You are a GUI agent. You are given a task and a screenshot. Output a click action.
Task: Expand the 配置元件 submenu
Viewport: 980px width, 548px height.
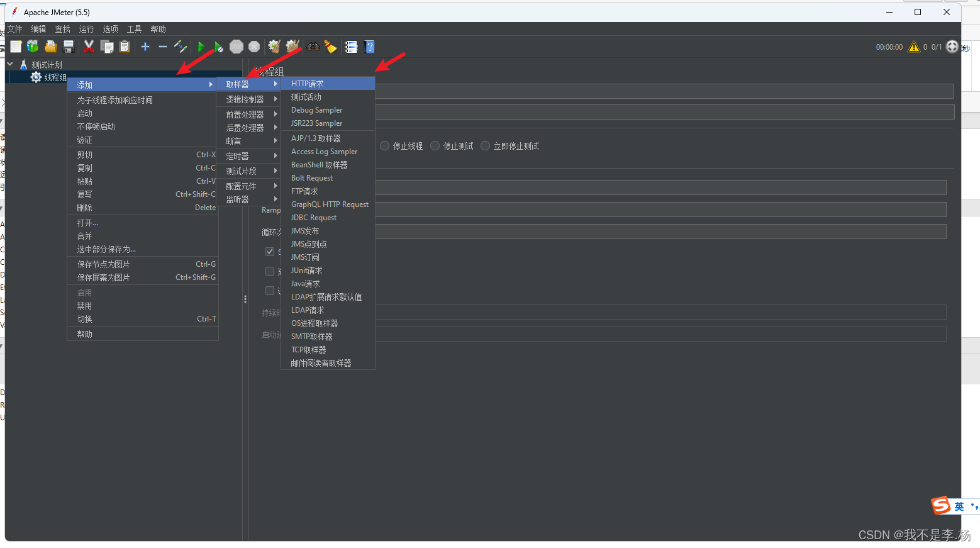click(248, 186)
